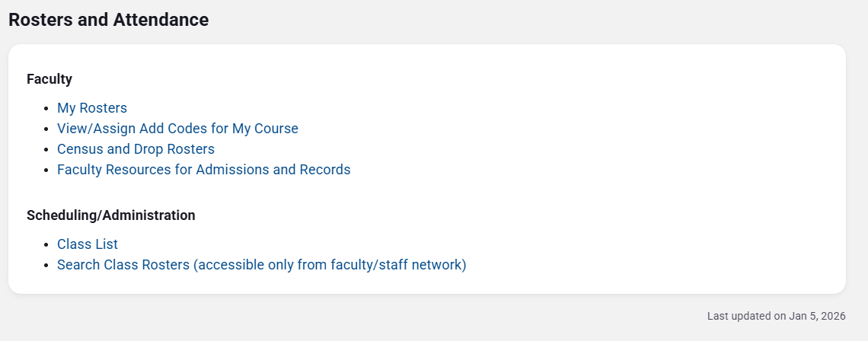Click the bullet beside My Rosters
Screen dimensions: 868x341
46,109
